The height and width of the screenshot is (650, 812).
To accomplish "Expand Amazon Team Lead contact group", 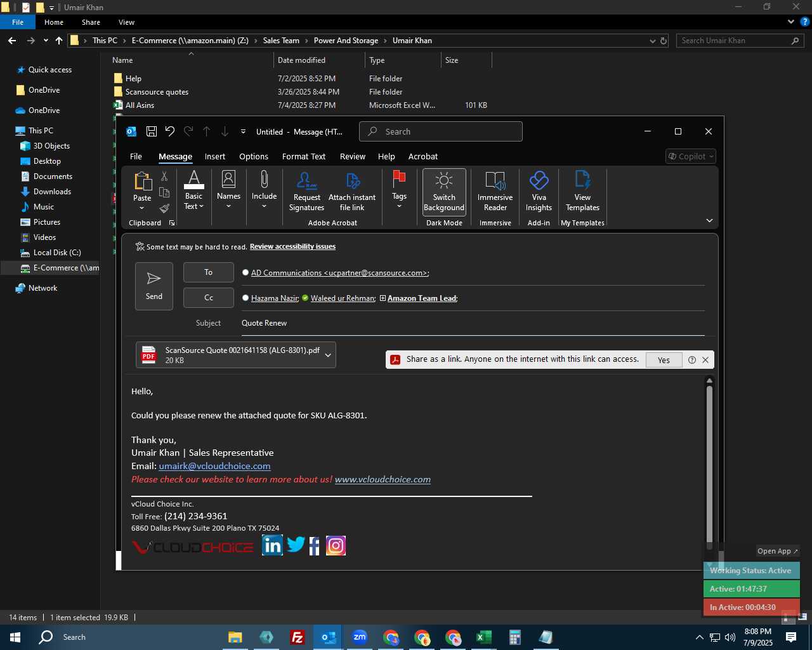I will [383, 298].
